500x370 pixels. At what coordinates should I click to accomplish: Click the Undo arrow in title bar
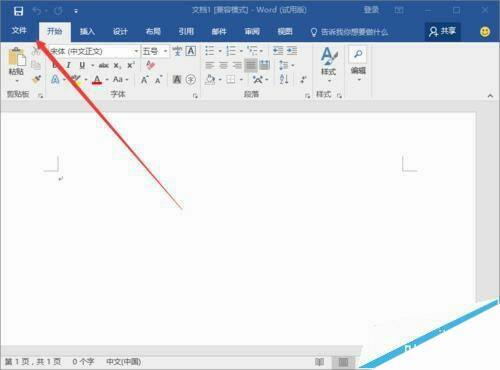click(36, 11)
